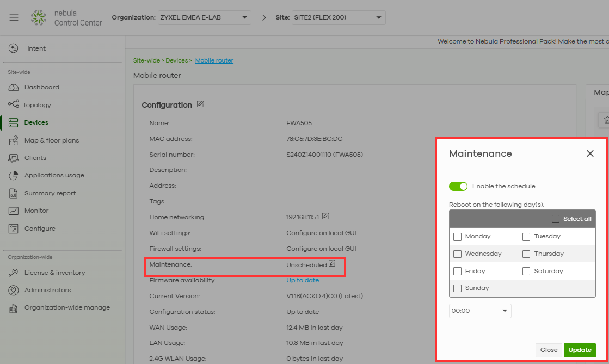Click the version text V1.18(ACKO.4)C0 (Latest)
This screenshot has width=609, height=364.
[x=325, y=296]
